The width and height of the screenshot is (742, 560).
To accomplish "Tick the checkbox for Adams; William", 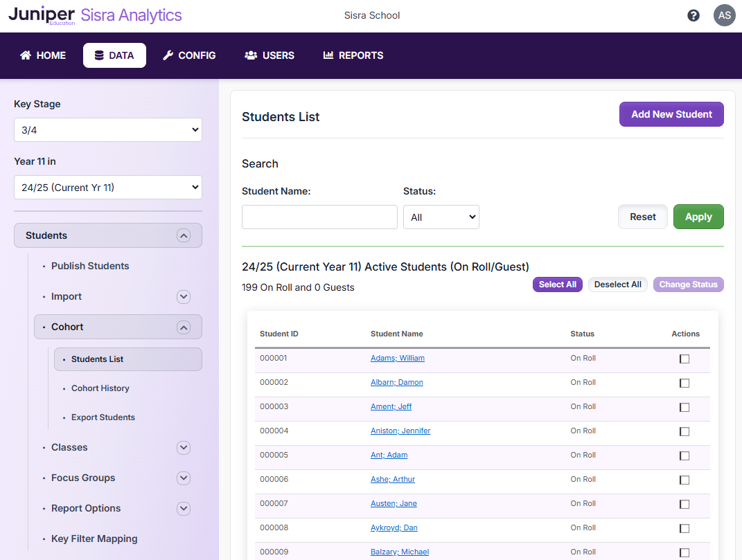I will pos(684,359).
